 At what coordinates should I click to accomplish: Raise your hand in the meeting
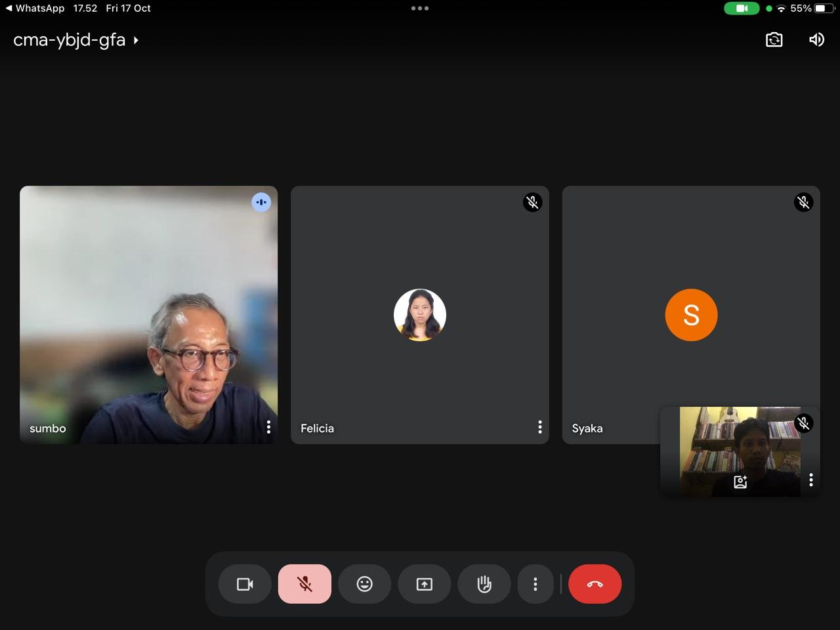484,584
